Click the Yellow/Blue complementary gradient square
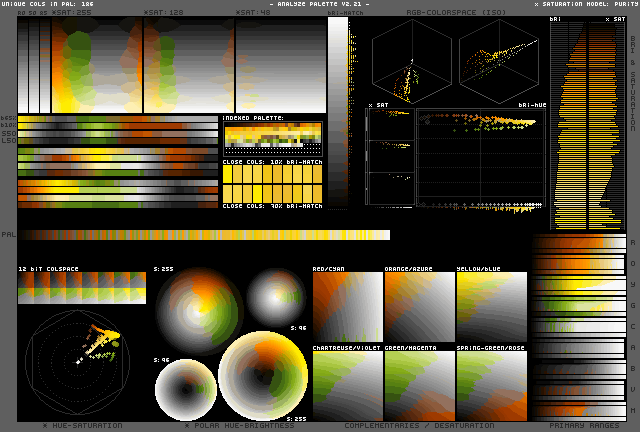The width and height of the screenshot is (640, 432). 490,306
